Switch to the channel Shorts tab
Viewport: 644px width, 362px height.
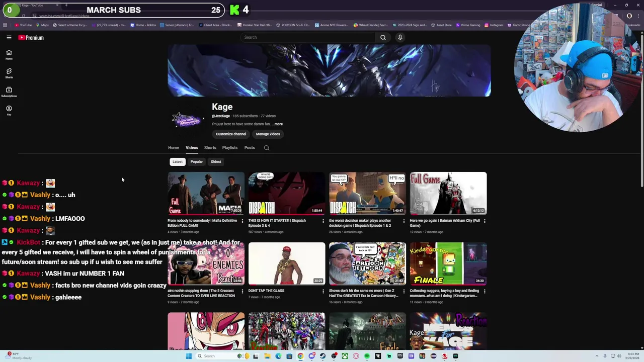pyautogui.click(x=210, y=148)
